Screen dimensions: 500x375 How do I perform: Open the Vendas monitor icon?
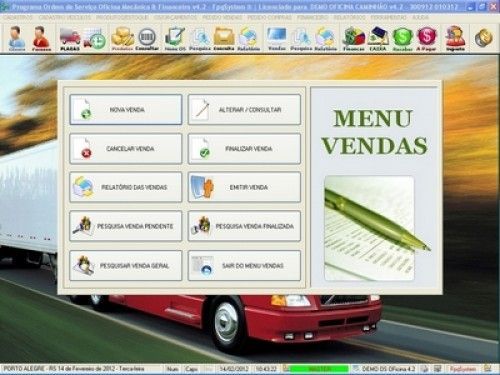tap(277, 39)
